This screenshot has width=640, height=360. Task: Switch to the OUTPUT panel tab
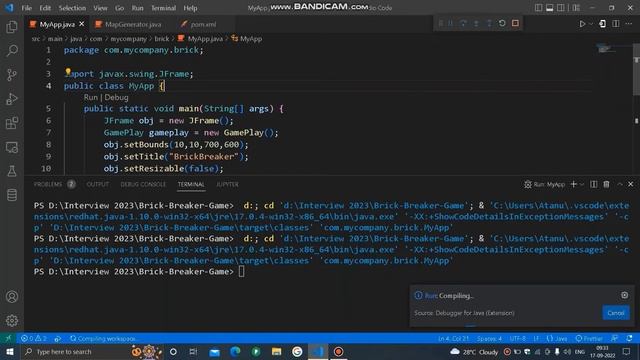98,184
